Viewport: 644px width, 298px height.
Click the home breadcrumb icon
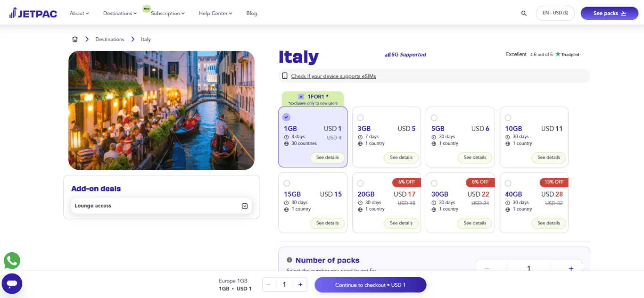click(75, 39)
